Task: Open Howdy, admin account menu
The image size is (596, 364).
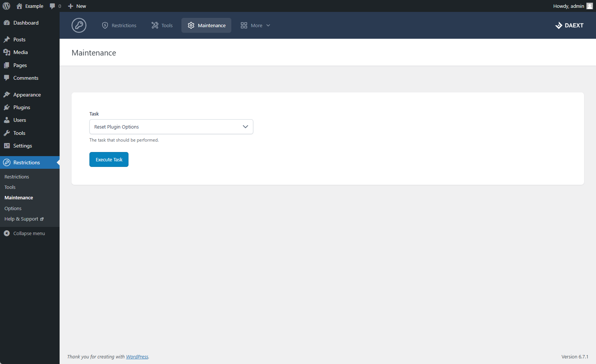Action: [x=573, y=6]
